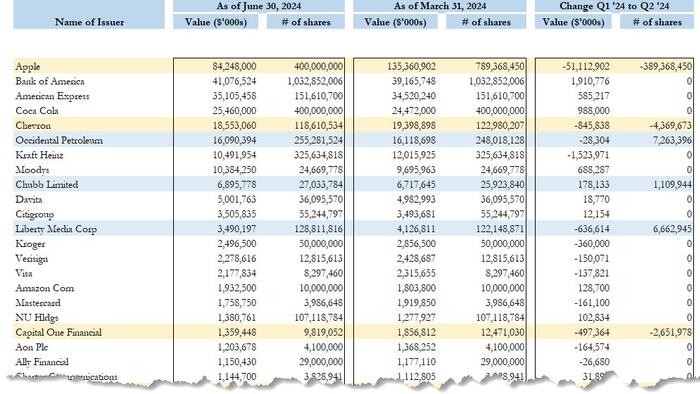Select the Kraft Heinz name cell

coord(39,155)
